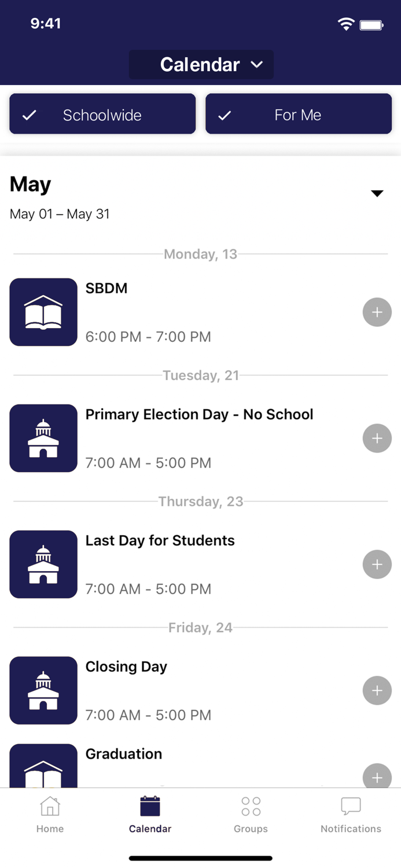Expand the chevron next to Calendar title
This screenshot has height=868, width=401.
[256, 65]
